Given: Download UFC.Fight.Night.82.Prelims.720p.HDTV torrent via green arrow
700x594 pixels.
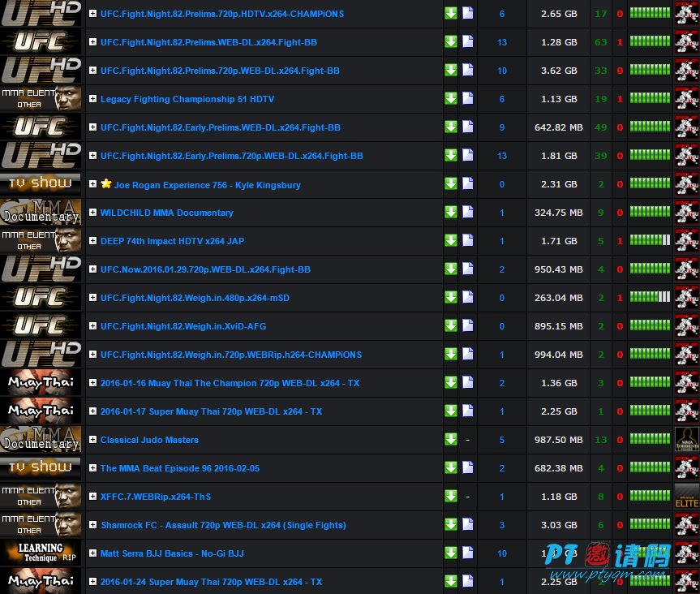Looking at the screenshot, I should tap(450, 14).
